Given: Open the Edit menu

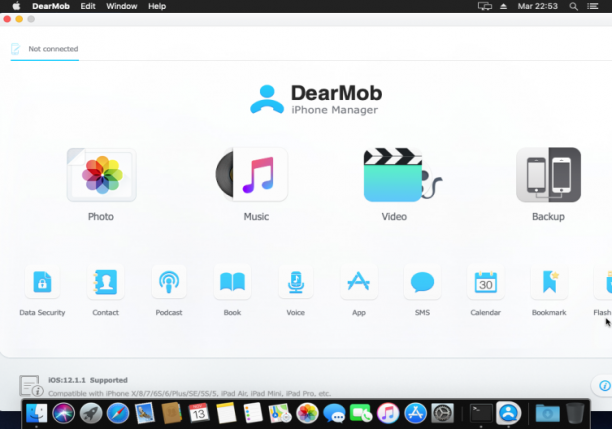Looking at the screenshot, I should 88,6.
